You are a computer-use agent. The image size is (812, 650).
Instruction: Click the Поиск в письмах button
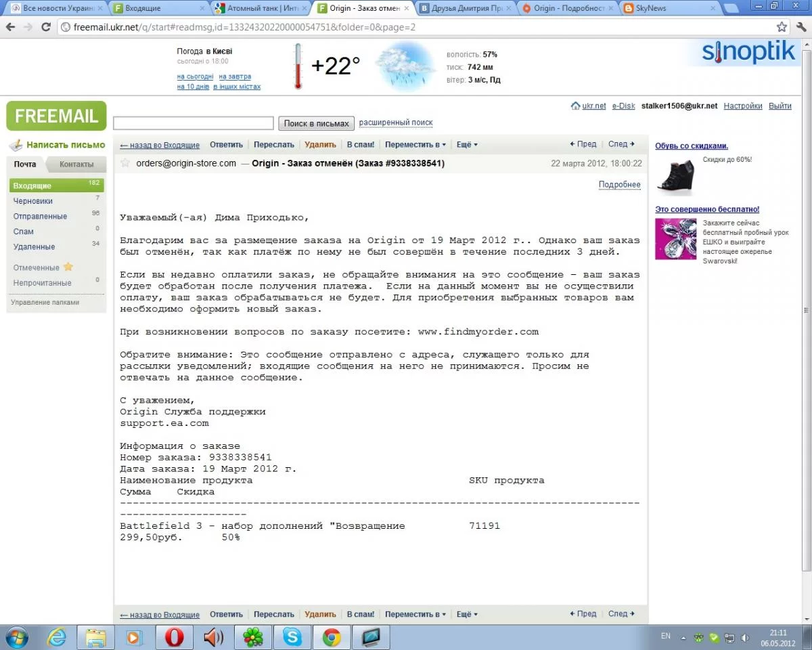pyautogui.click(x=316, y=123)
